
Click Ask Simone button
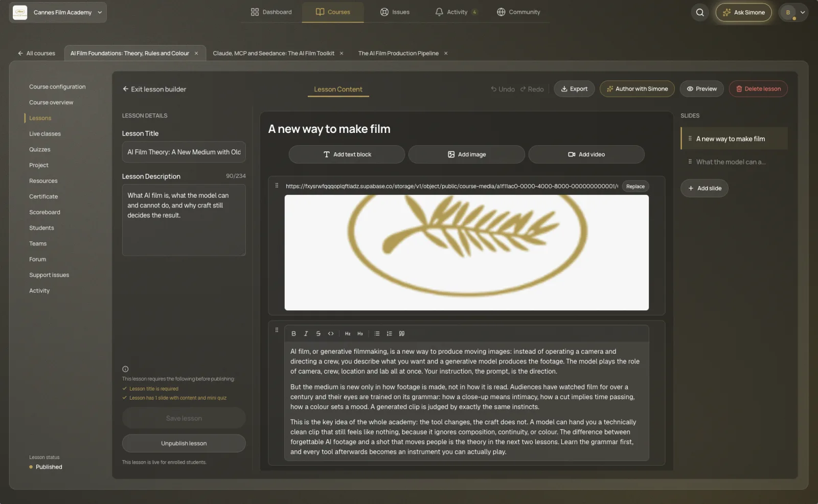click(x=743, y=12)
